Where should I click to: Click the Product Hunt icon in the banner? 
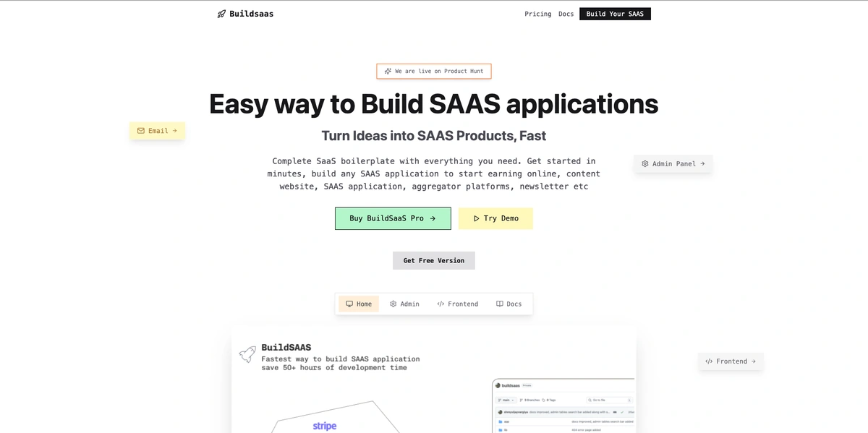point(388,71)
